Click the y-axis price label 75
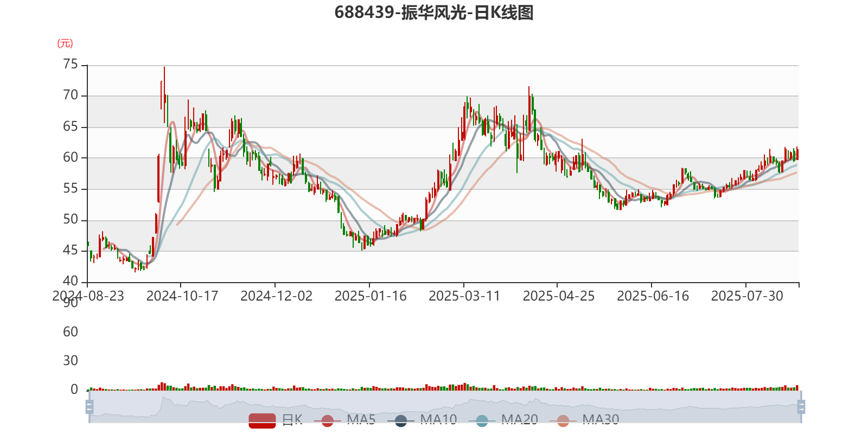This screenshot has width=868, height=434. (71, 65)
